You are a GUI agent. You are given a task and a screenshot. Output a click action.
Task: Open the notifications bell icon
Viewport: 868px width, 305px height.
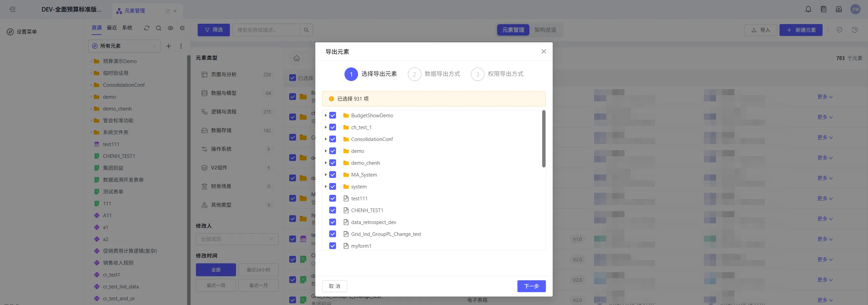point(808,9)
